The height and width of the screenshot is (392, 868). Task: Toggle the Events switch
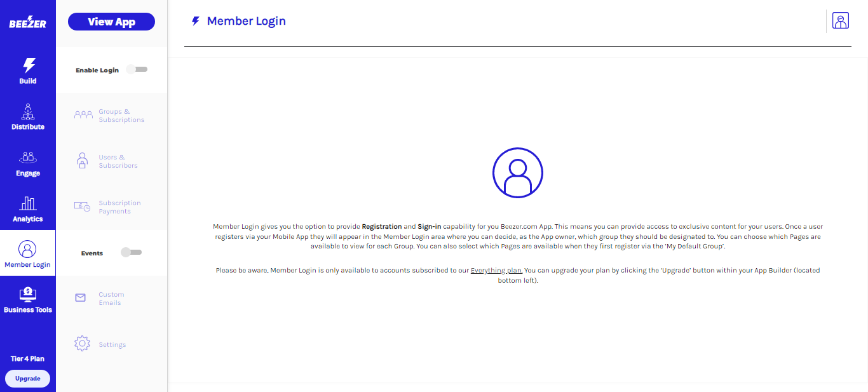(132, 252)
